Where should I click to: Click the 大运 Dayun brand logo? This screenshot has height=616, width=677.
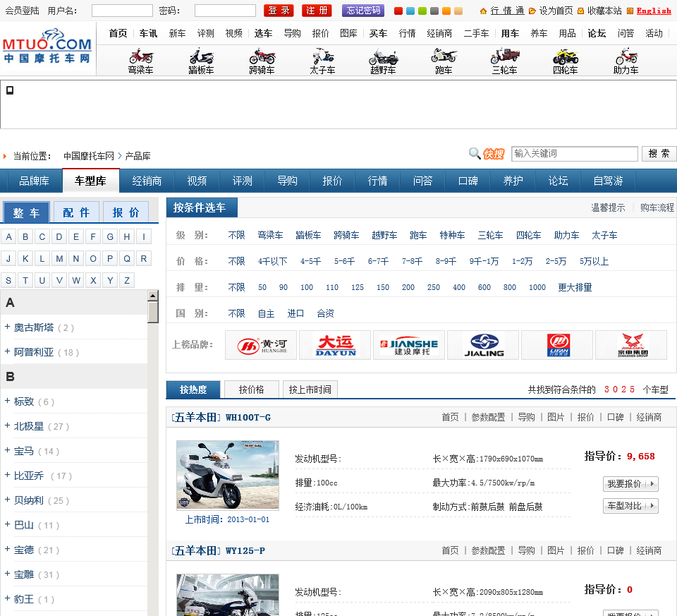[335, 345]
